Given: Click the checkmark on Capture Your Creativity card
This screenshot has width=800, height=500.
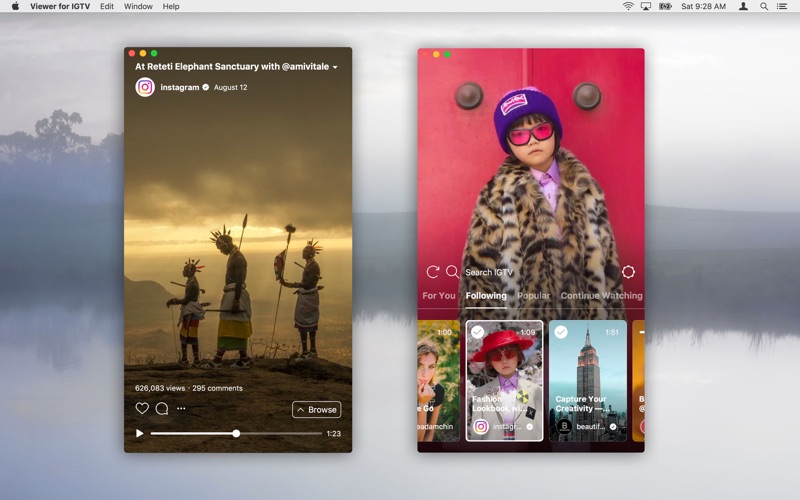Looking at the screenshot, I should pyautogui.click(x=561, y=332).
